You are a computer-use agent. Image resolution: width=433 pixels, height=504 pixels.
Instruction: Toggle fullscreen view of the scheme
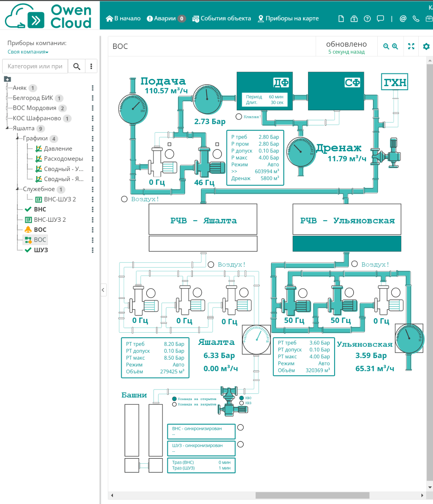point(411,46)
